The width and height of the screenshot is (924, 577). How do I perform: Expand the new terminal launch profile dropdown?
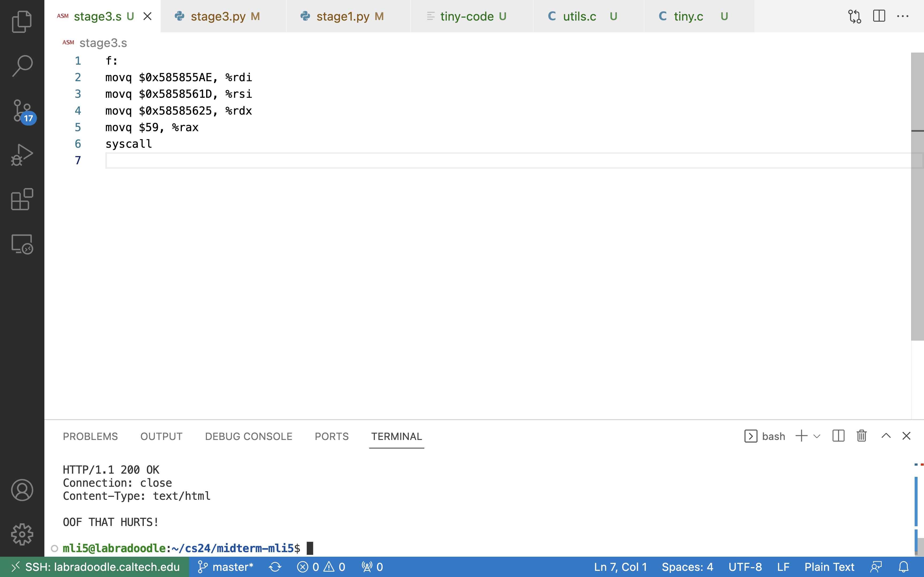click(817, 436)
